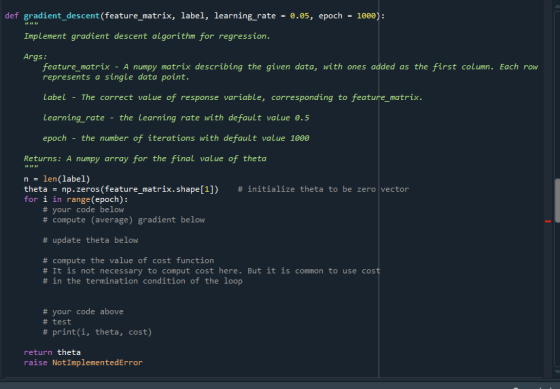Click the line 'Returns: A numpy array for the final value'
The width and height of the screenshot is (560, 389).
145,159
